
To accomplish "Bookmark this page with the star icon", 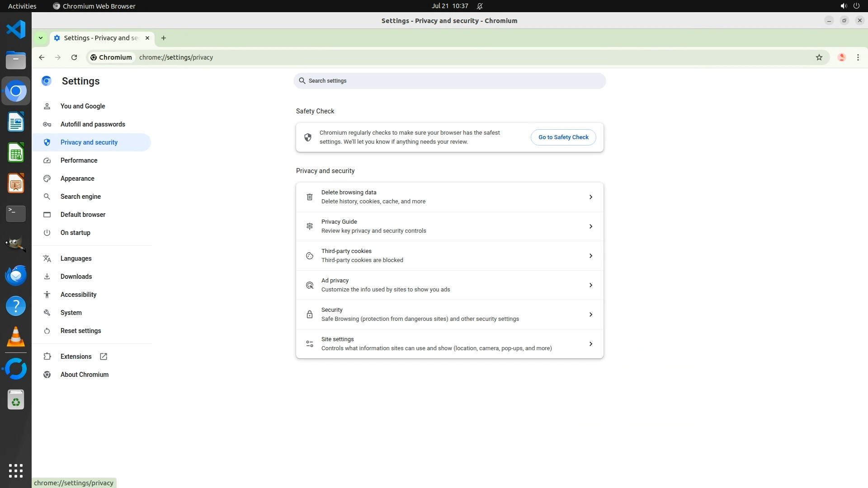I will (x=819, y=57).
